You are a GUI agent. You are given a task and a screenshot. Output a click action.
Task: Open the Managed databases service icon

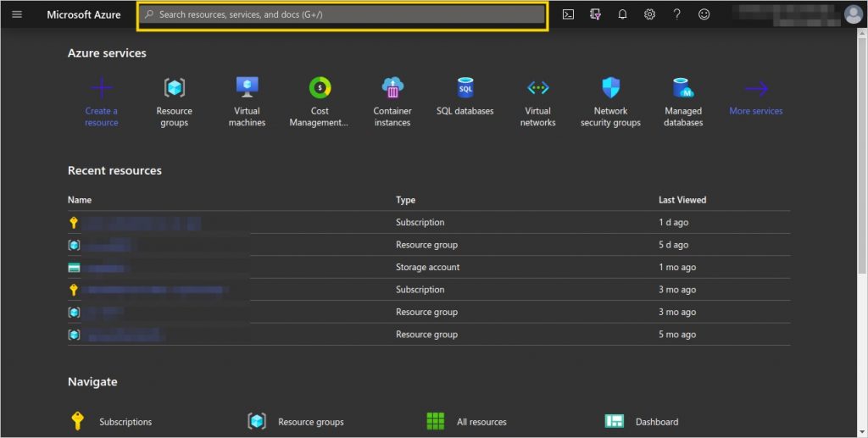(x=683, y=87)
